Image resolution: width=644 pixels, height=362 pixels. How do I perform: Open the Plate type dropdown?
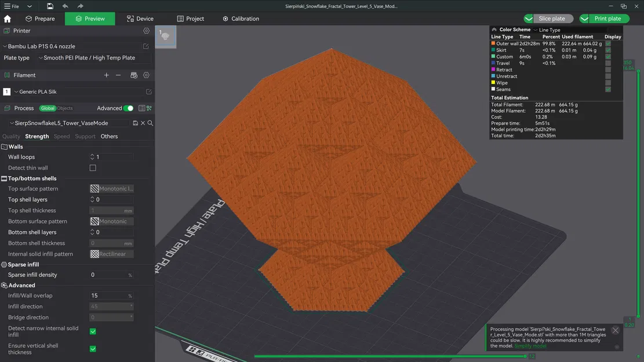(x=94, y=58)
